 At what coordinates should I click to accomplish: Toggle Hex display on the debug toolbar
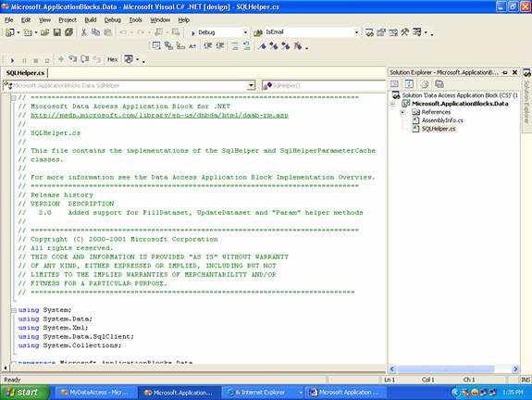(x=112, y=59)
